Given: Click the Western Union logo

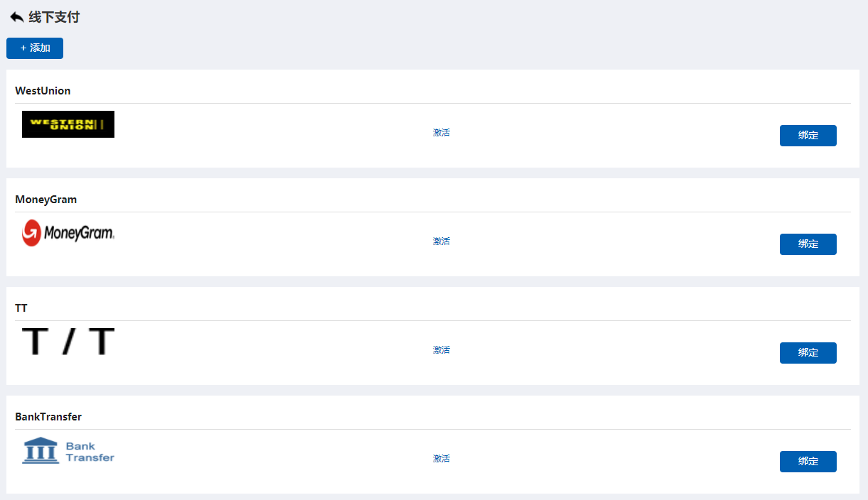Looking at the screenshot, I should [68, 124].
